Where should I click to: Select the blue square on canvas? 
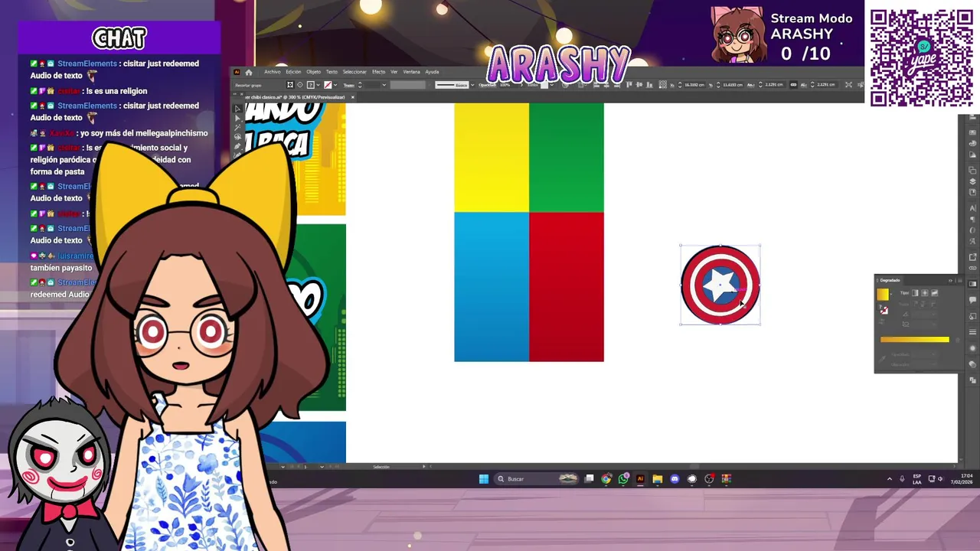point(491,287)
